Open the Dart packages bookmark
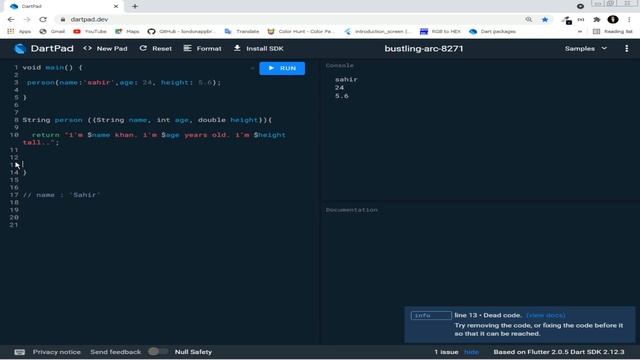Viewport: 640px width, 360px height. 492,31
